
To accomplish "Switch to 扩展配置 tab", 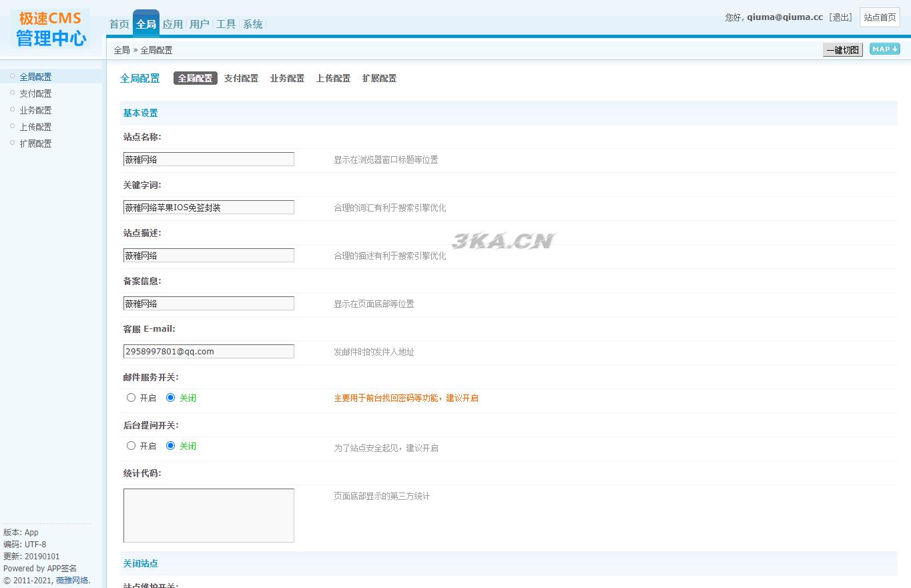I will coord(379,78).
